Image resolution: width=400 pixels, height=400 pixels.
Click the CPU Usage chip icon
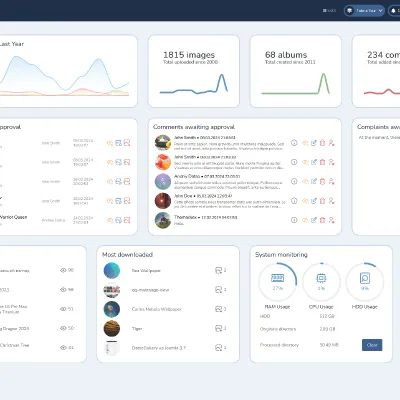(x=321, y=278)
